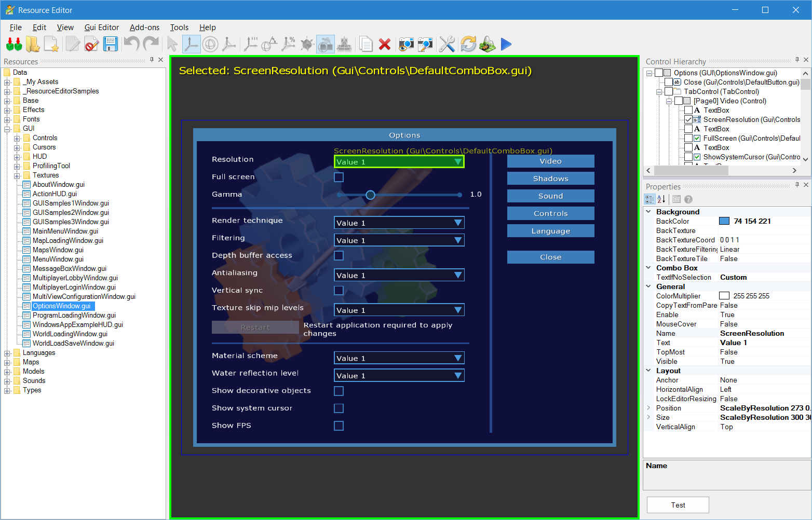The width and height of the screenshot is (812, 520).
Task: Open the Gui Editor menu
Action: coord(101,28)
